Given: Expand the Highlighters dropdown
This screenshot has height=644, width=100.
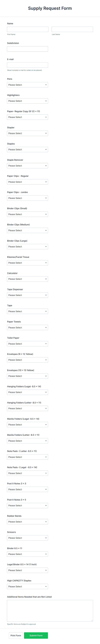Looking at the screenshot, I should pos(28,101).
